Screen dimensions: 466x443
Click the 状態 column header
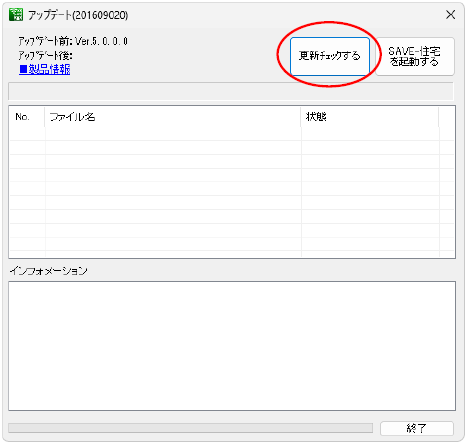(370, 117)
